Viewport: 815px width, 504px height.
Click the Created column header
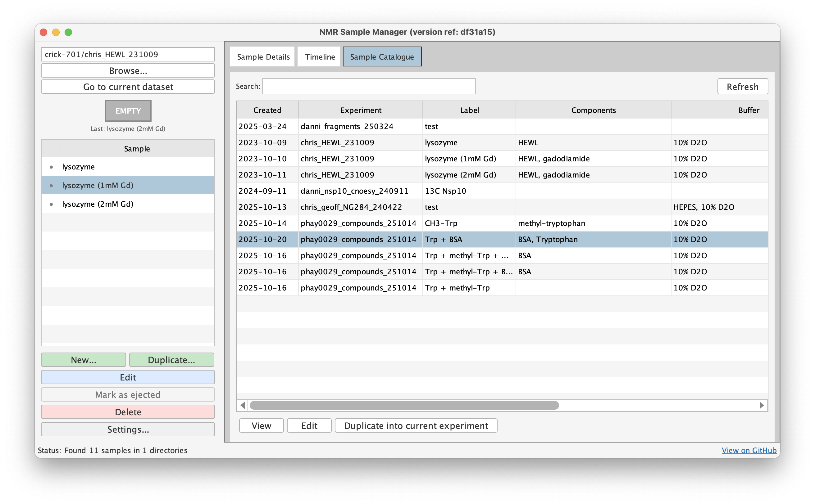click(267, 110)
